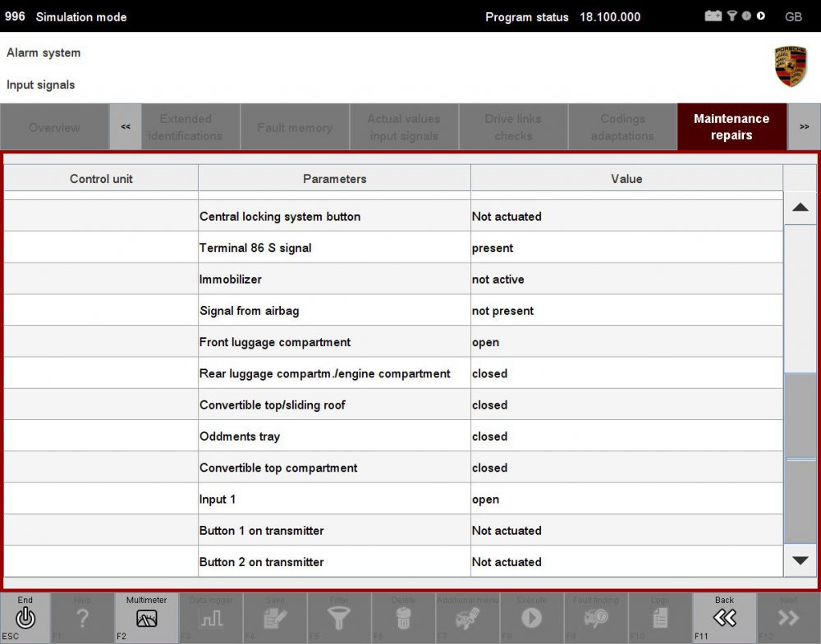821x644 pixels.
Task: Click the Filter funnel icon
Action: [x=339, y=618]
